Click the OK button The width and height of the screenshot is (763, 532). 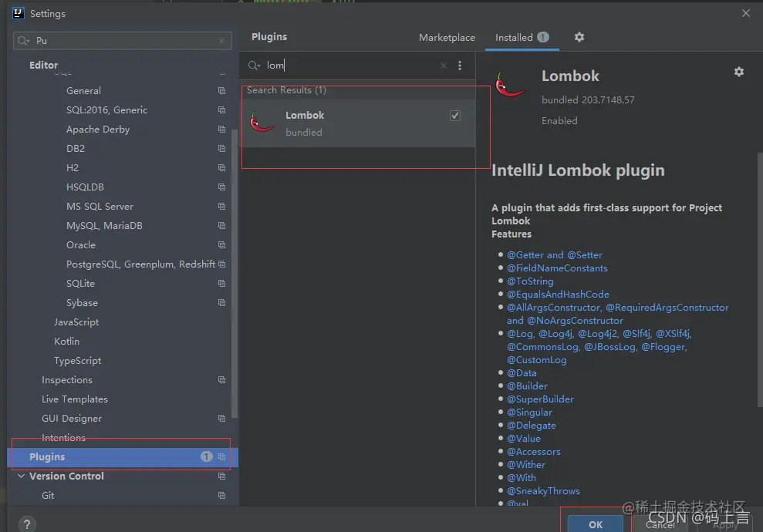tap(596, 524)
